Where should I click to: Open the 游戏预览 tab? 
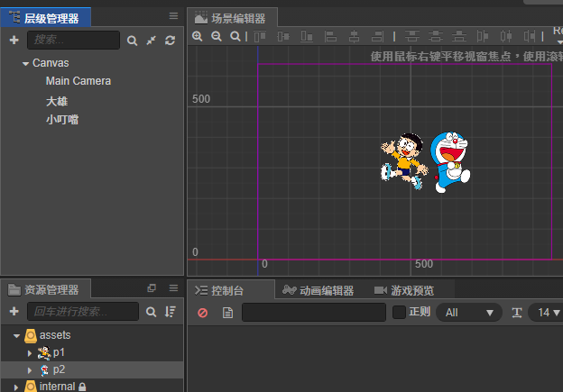pos(404,290)
